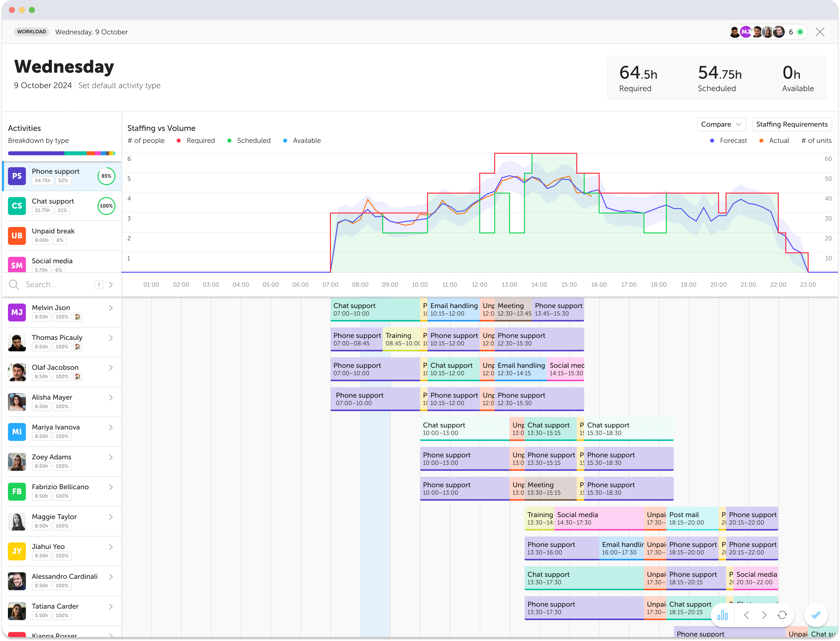Click Set default activity type
The width and height of the screenshot is (840, 641).
[x=119, y=85]
